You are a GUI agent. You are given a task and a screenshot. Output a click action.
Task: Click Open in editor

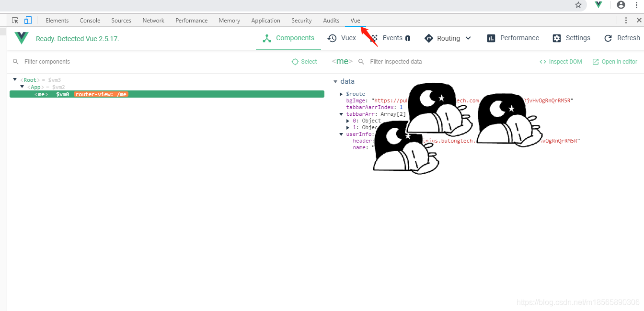(615, 62)
